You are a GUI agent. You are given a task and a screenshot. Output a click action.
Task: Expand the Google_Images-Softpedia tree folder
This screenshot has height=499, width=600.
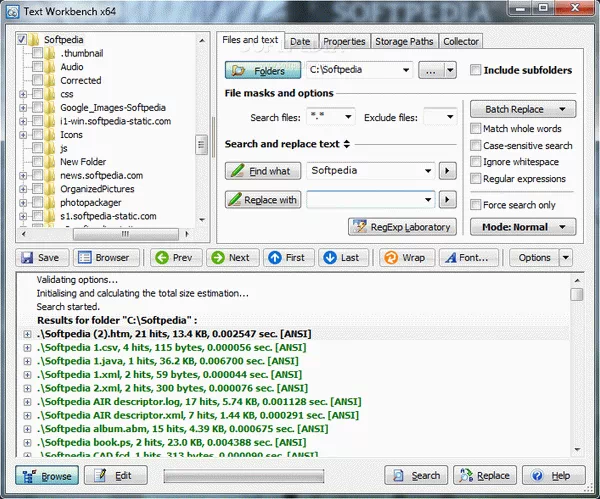click(x=23, y=108)
